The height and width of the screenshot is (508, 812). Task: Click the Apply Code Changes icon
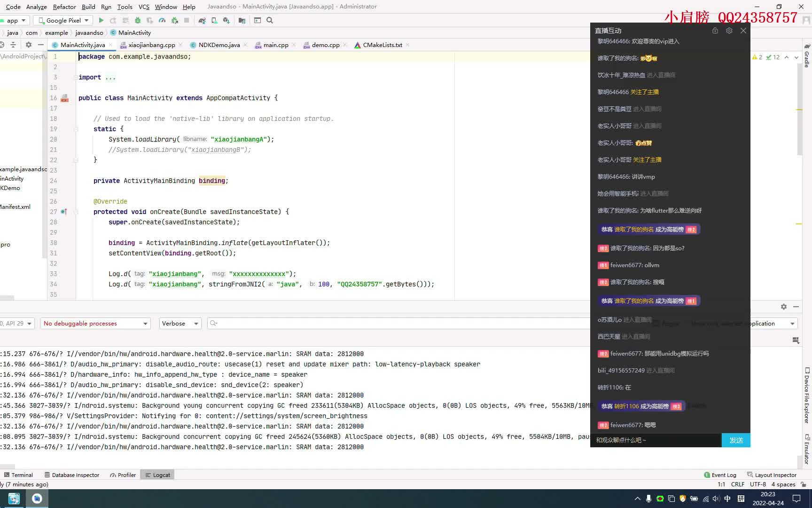coord(125,20)
